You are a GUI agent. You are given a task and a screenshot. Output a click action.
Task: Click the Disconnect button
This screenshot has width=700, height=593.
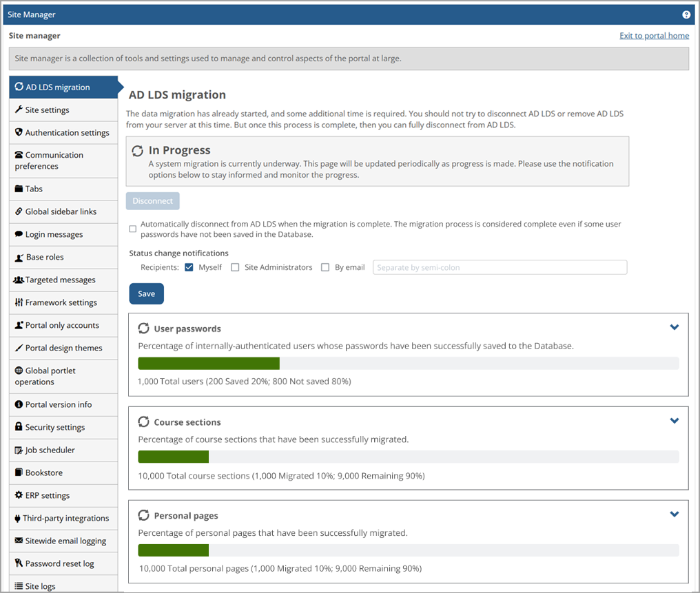coord(153,201)
